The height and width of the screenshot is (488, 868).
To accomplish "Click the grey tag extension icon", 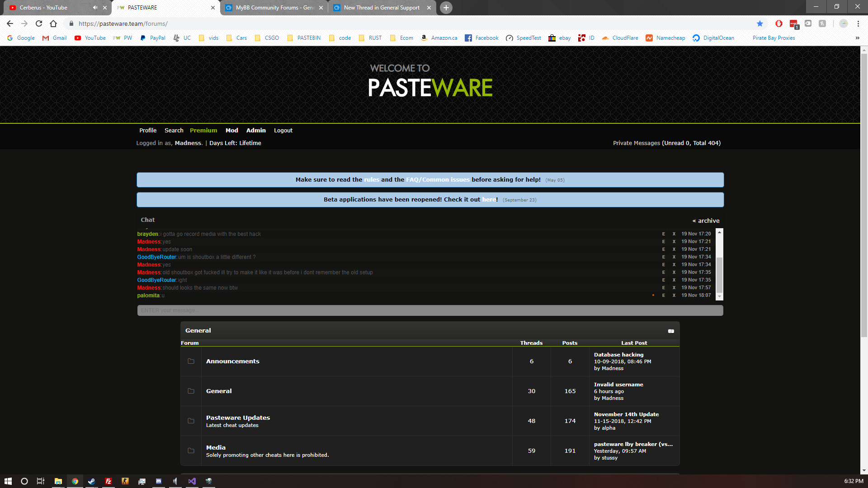I will 808,23.
